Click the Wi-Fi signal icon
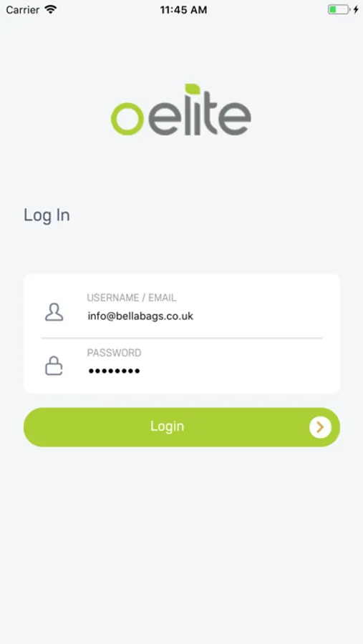Image resolution: width=363 pixels, height=644 pixels. click(51, 9)
